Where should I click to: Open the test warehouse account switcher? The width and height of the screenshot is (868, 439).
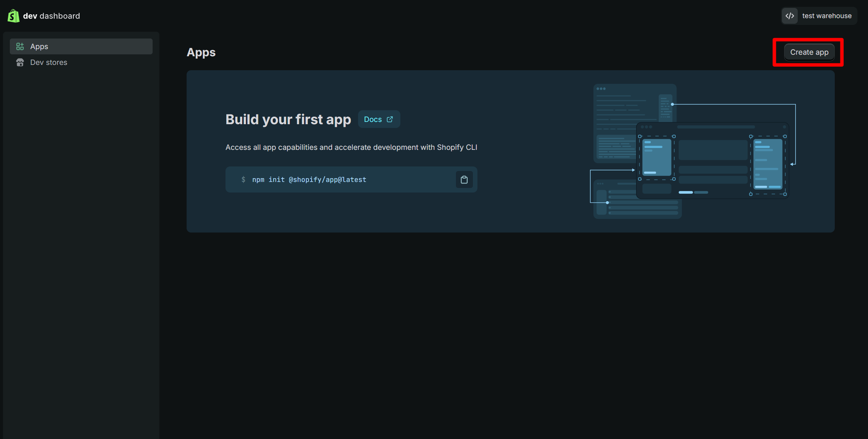(826, 16)
